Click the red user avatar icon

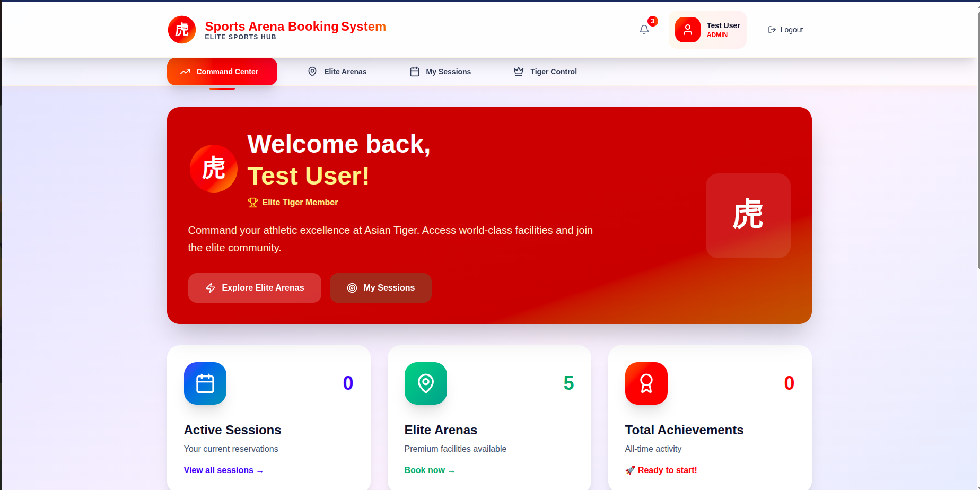click(x=687, y=30)
